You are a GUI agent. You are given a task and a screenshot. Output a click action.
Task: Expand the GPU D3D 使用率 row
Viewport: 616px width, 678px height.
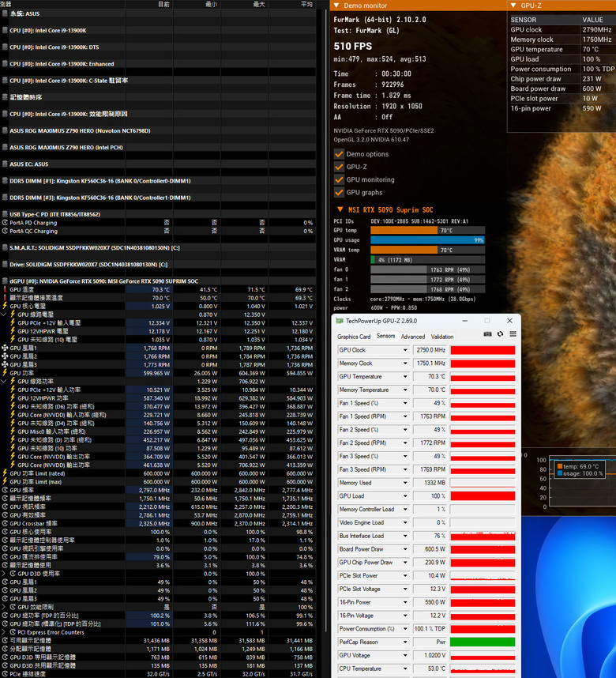4,574
